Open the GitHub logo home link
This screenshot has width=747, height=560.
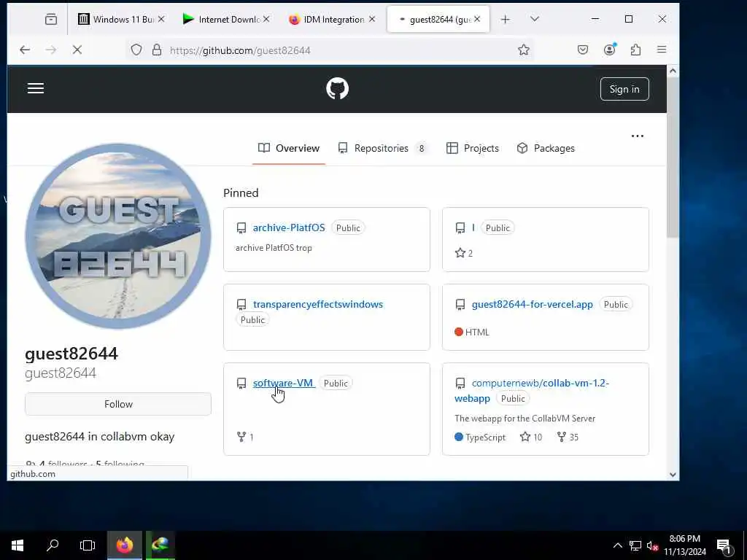337,88
